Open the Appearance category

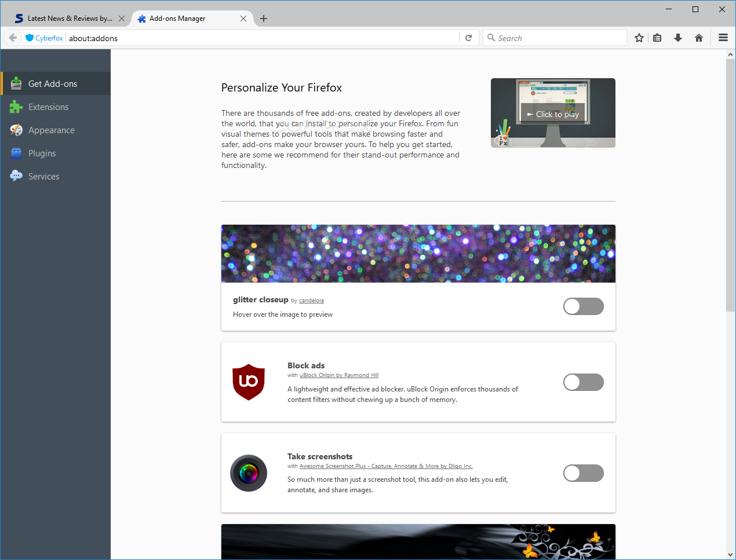coord(56,130)
